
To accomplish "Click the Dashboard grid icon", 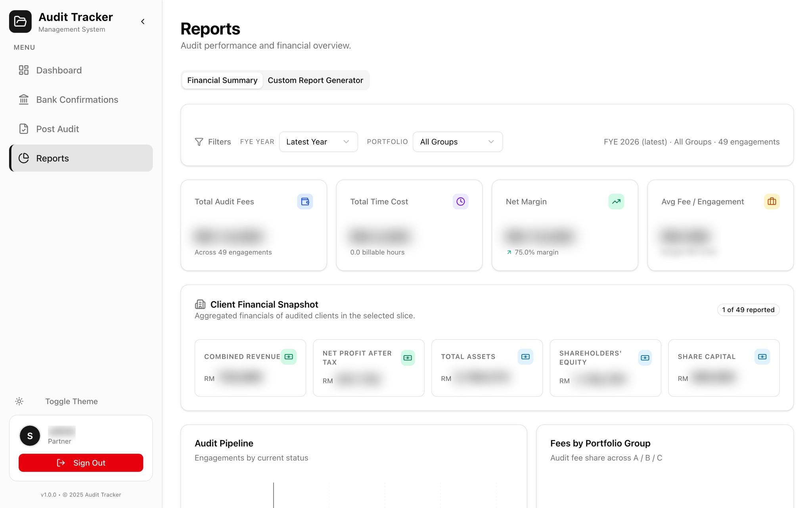I will 24,70.
